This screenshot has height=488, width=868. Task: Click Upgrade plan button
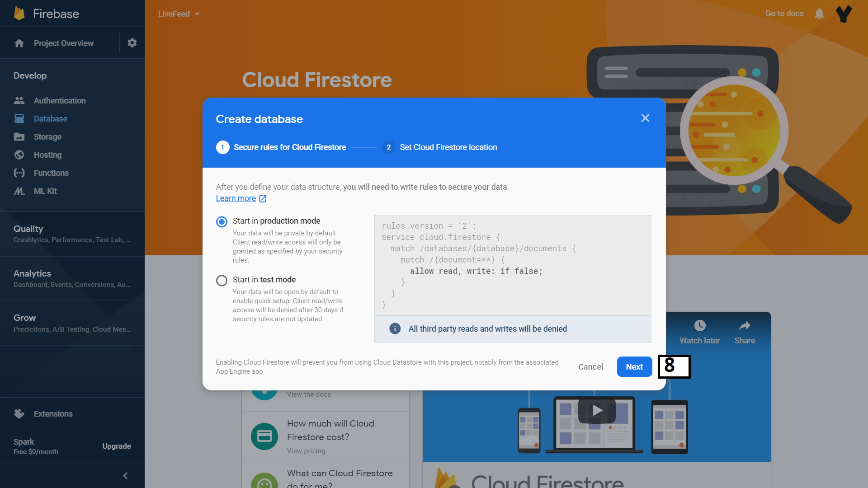coord(117,446)
